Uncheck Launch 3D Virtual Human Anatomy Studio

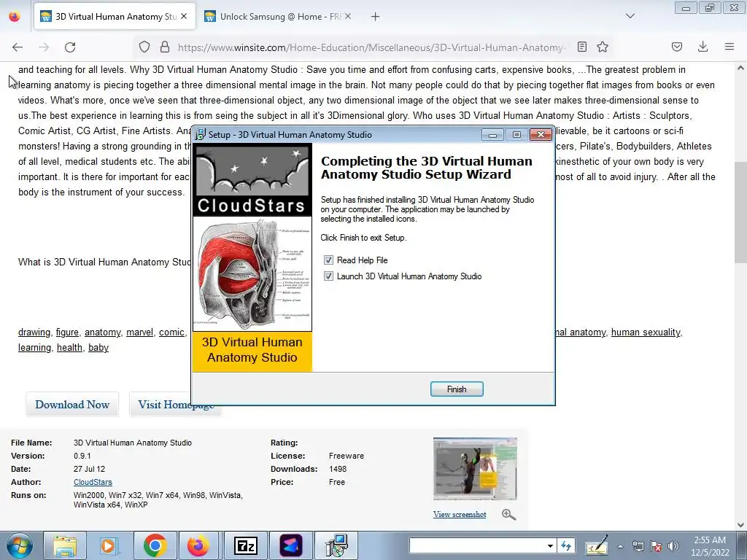point(328,276)
